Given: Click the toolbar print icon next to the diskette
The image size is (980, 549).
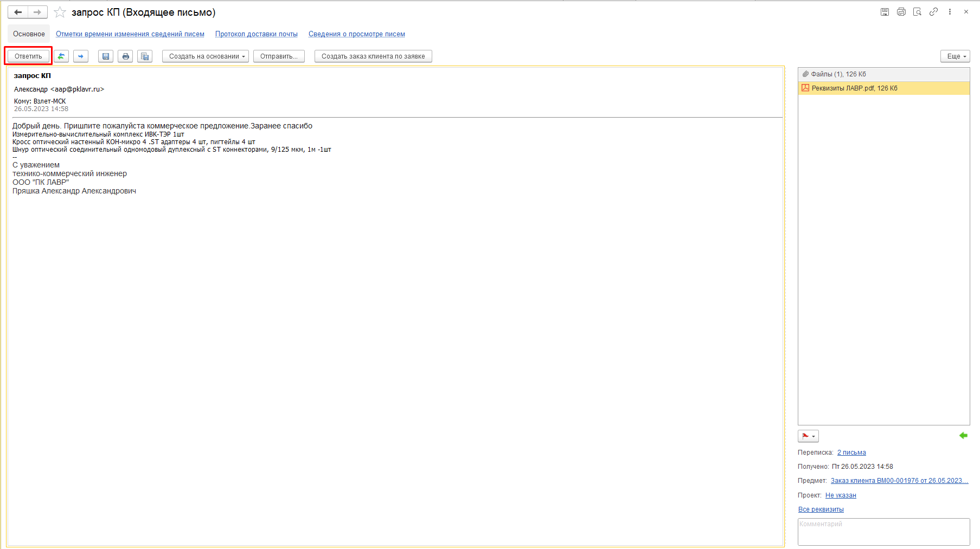Looking at the screenshot, I should click(126, 56).
